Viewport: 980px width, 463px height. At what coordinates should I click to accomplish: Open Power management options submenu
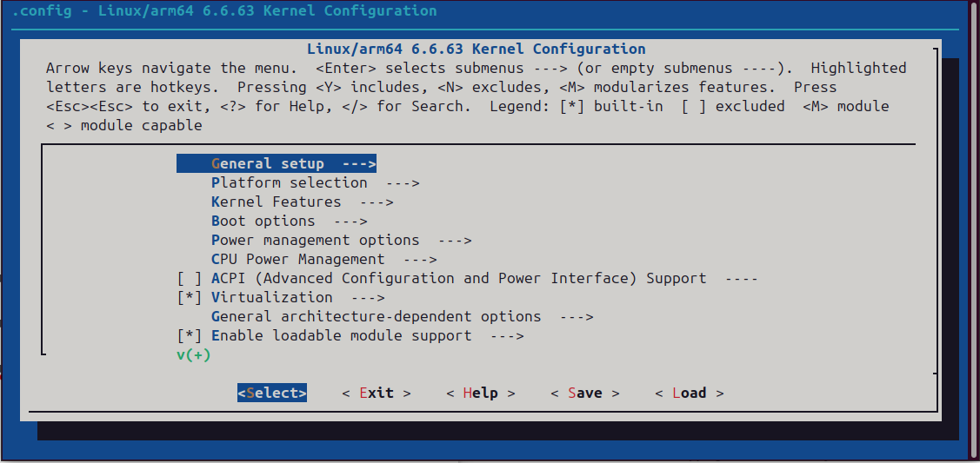coord(341,241)
